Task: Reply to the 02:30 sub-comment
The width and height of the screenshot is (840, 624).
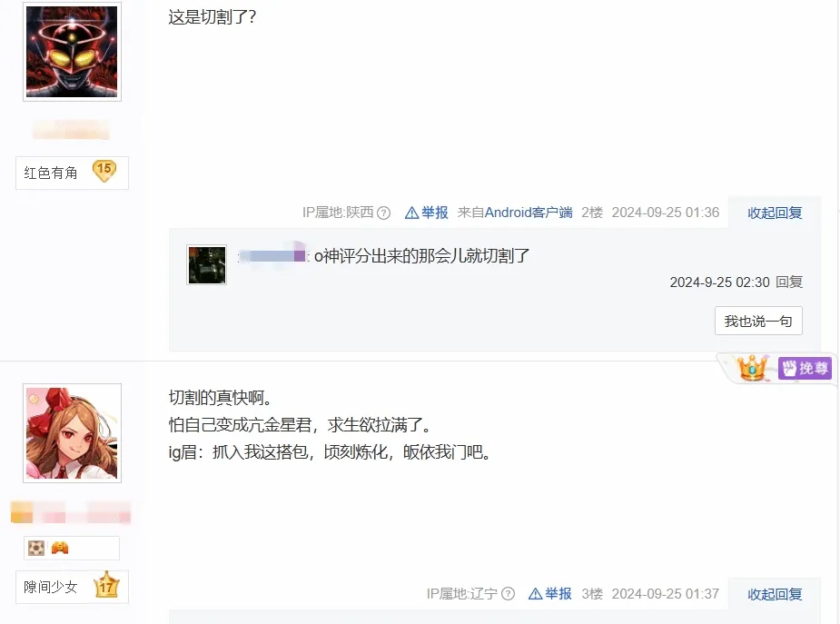Action: [789, 282]
